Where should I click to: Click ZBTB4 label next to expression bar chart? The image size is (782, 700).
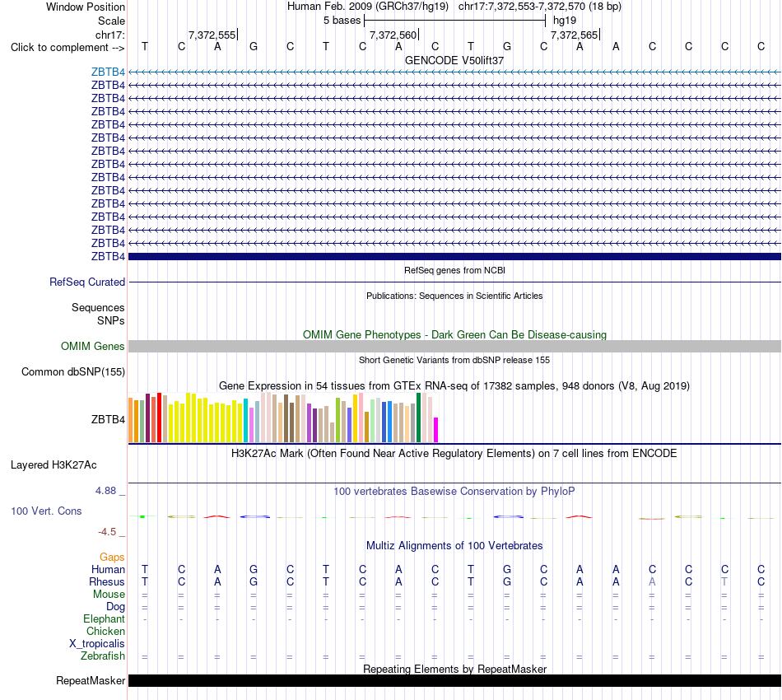pyautogui.click(x=108, y=420)
